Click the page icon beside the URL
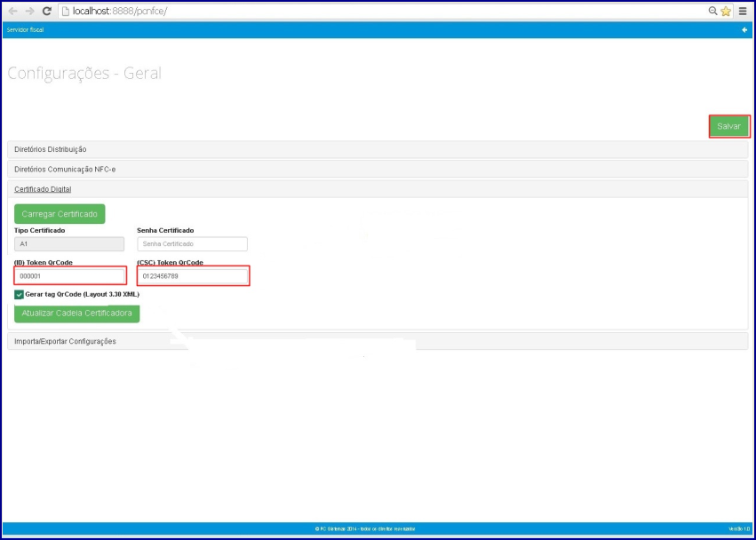This screenshot has height=540, width=756. [x=66, y=11]
